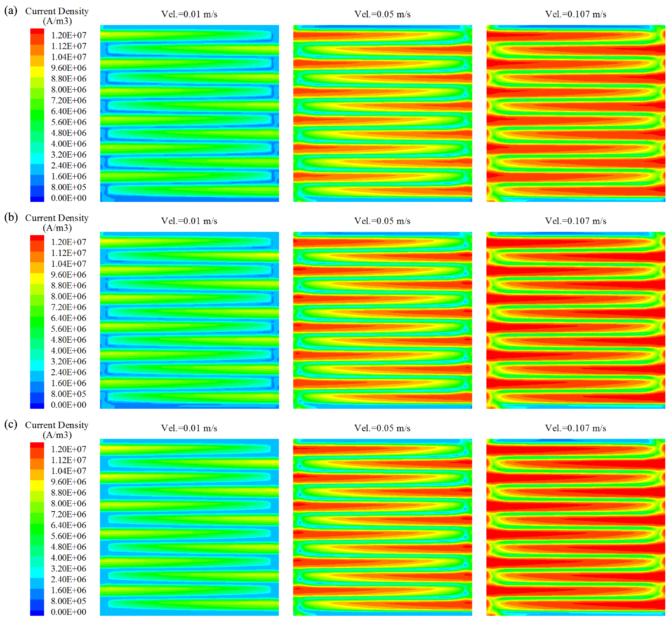Click panel (c) contour plot for Vel.=0.01 m/s
This screenshot has height=624, width=672.
tap(189, 527)
